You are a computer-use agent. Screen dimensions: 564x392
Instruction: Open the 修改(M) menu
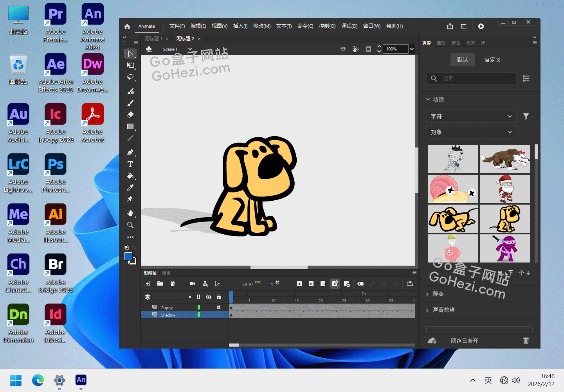point(261,26)
